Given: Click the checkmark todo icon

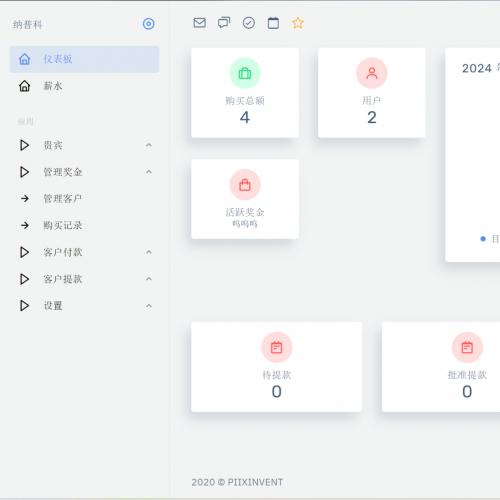Looking at the screenshot, I should (x=249, y=23).
